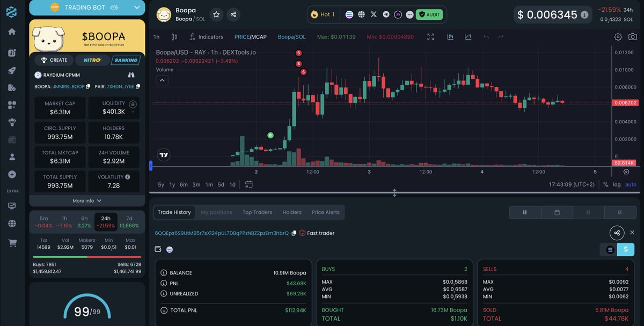Open the apps grid icon in the sidebar
This screenshot has height=326, width=644.
tap(12, 105)
